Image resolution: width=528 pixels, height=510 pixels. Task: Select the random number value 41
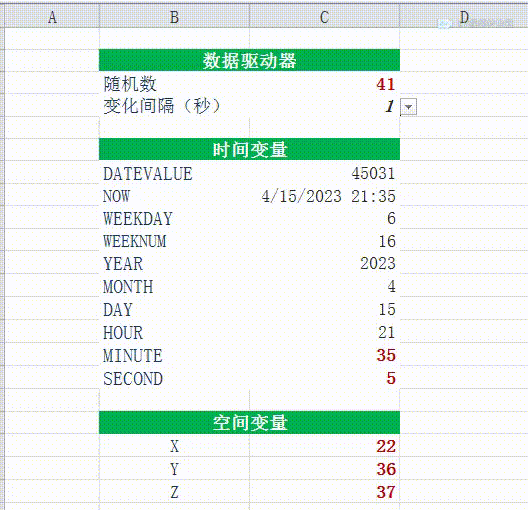tap(324, 83)
